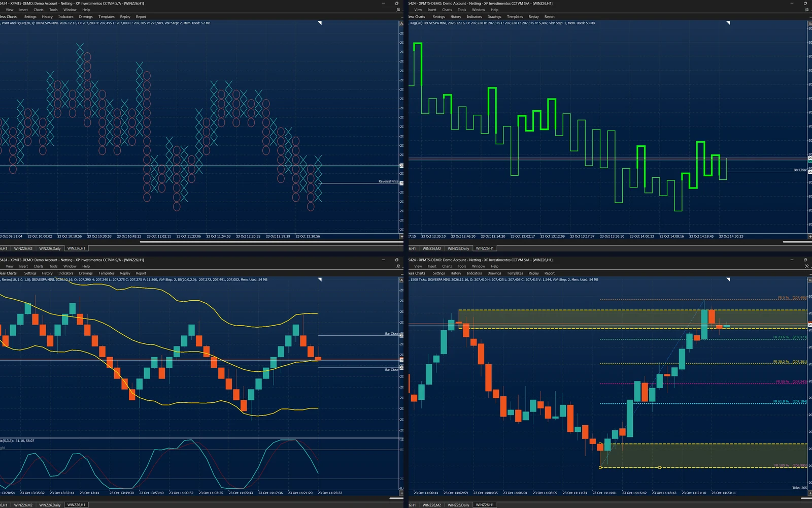
Task: Click Reversal Price label on Point and Figure chart
Action: coord(388,181)
